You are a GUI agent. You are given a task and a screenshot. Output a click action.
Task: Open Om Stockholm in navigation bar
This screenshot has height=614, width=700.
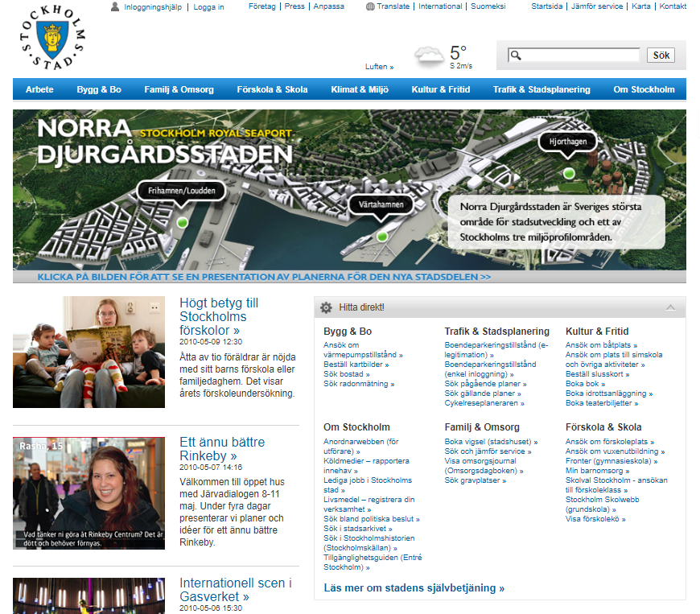coord(644,89)
